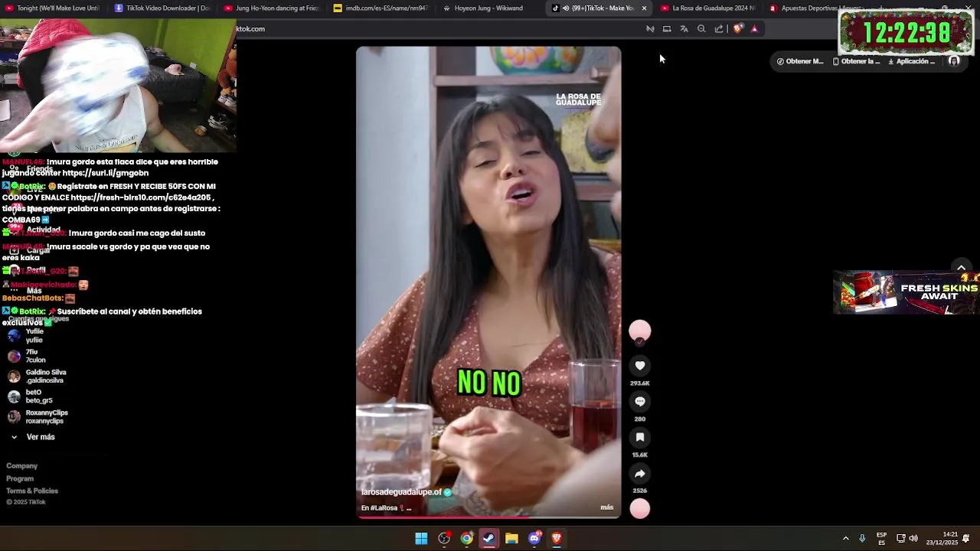Open #LaRosa hashtag in caption
Image resolution: width=980 pixels, height=551 pixels.
[x=384, y=508]
